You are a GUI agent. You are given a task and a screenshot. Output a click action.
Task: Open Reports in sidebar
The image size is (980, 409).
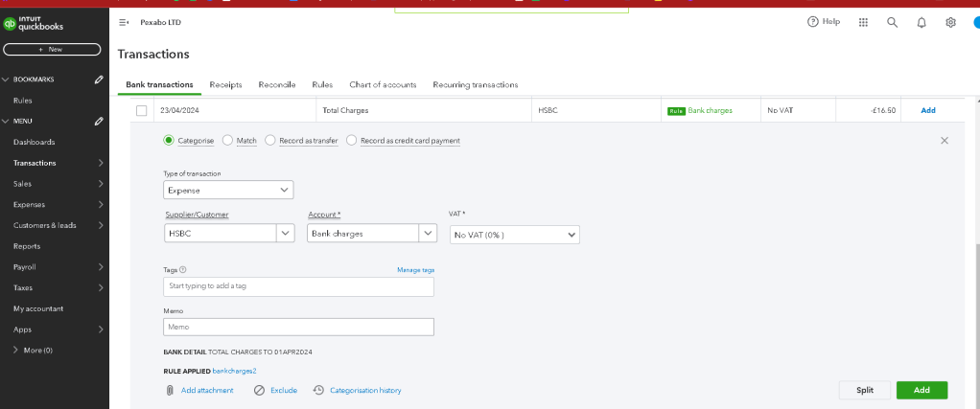coord(27,246)
